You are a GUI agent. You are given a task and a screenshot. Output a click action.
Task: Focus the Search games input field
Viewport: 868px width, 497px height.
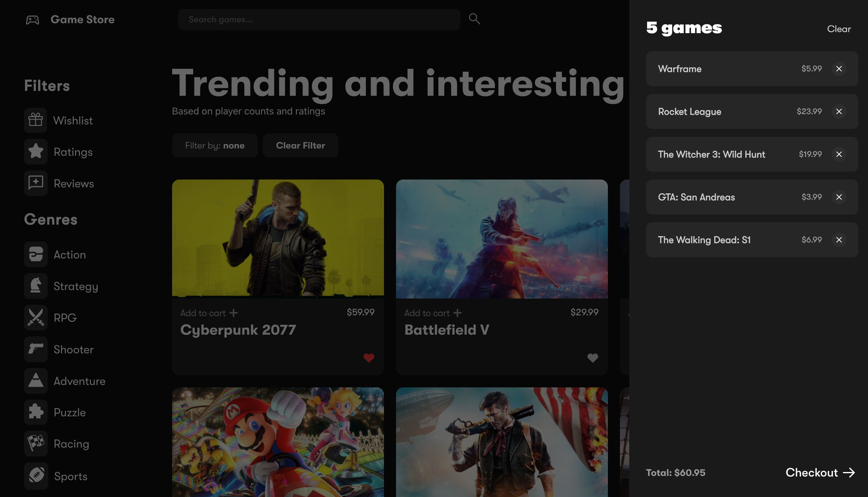319,20
